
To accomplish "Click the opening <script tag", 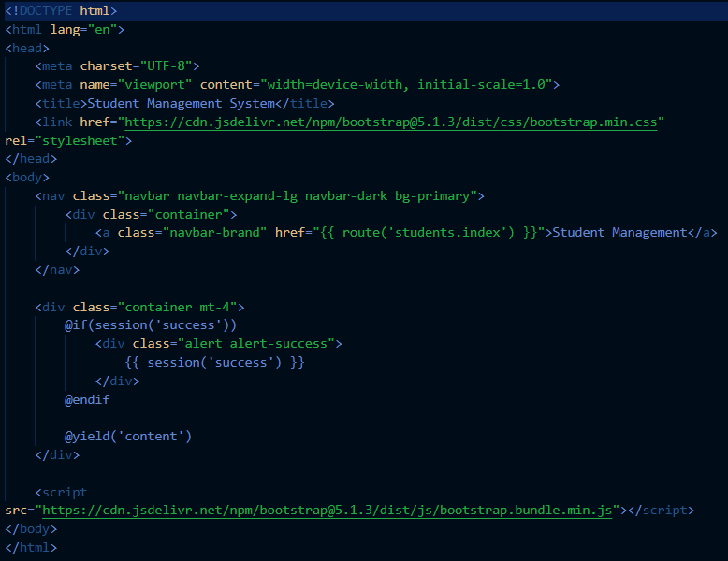I will 61,493.
